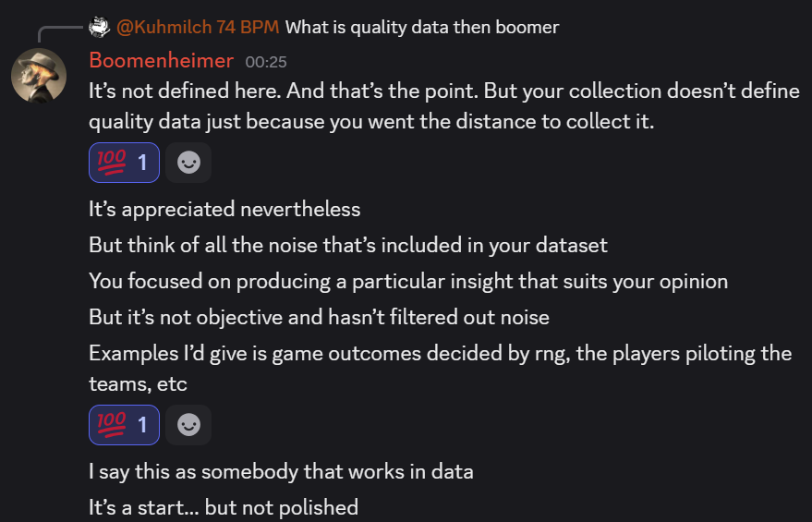Viewport: 812px width, 522px height.
Task: Click Kuhmilch's small reply avatar icon
Action: click(100, 27)
